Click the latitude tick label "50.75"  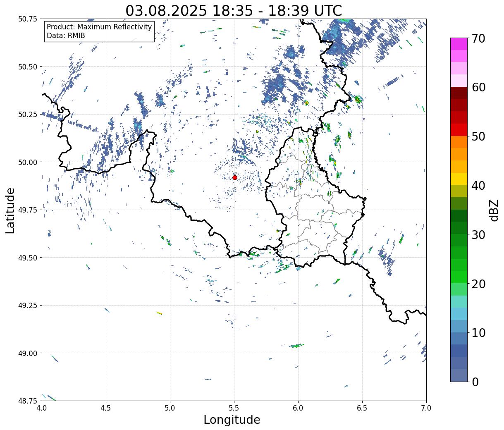(x=28, y=19)
